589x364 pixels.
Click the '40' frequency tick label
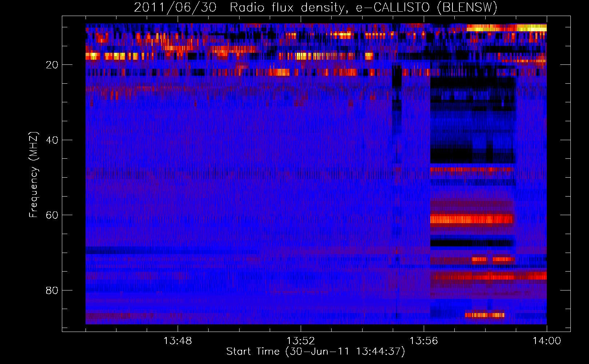pyautogui.click(x=52, y=140)
